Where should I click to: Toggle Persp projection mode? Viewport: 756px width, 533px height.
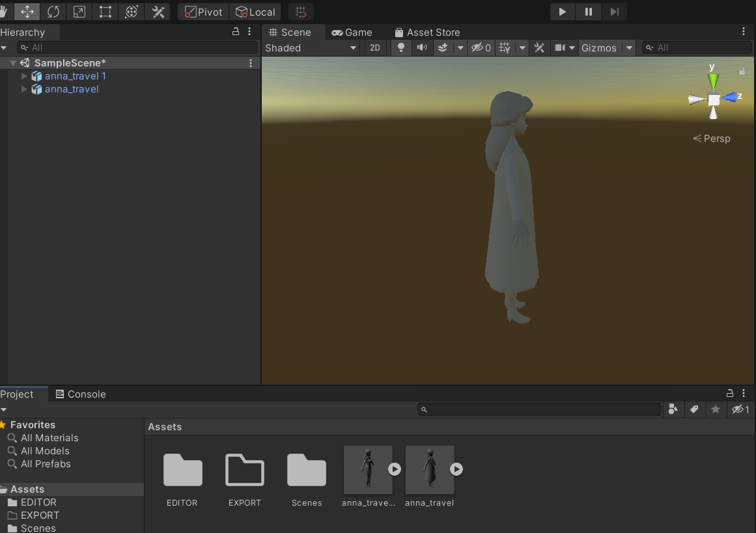712,139
